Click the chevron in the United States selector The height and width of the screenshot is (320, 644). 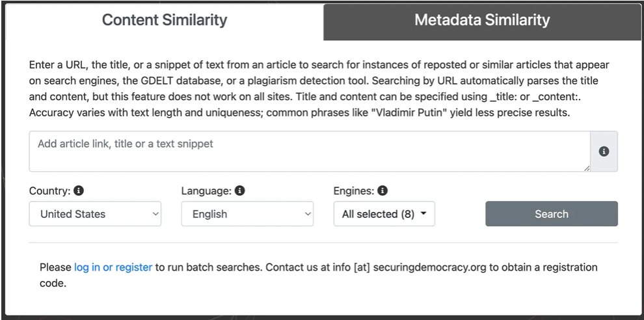click(155, 214)
